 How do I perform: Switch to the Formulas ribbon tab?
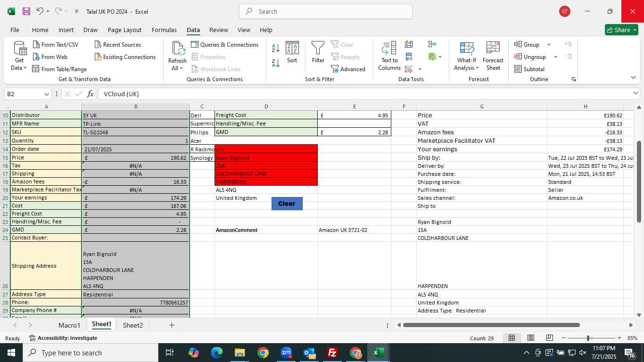coord(164,30)
